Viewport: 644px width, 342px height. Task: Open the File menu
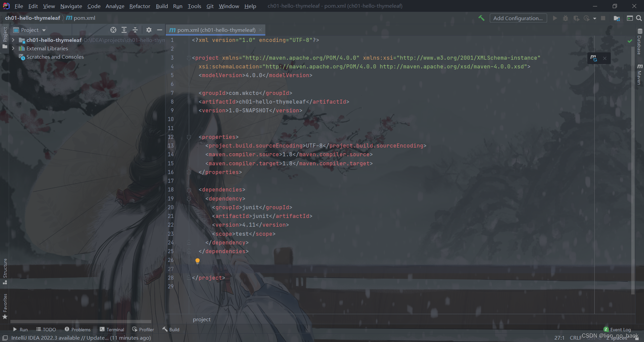[x=19, y=6]
